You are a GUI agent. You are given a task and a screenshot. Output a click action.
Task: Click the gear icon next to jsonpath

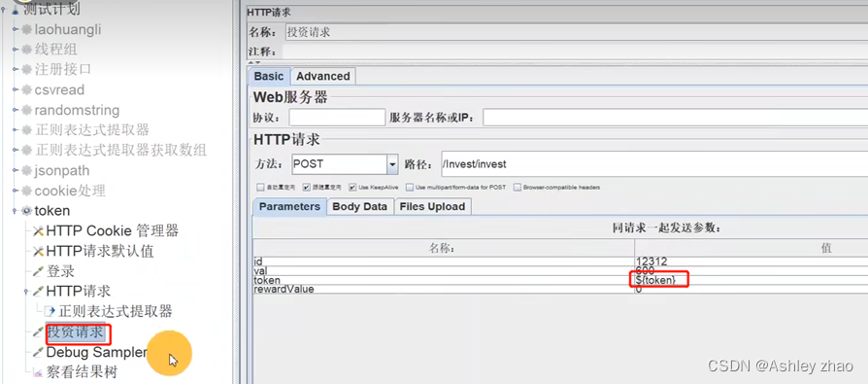pyautogui.click(x=26, y=171)
